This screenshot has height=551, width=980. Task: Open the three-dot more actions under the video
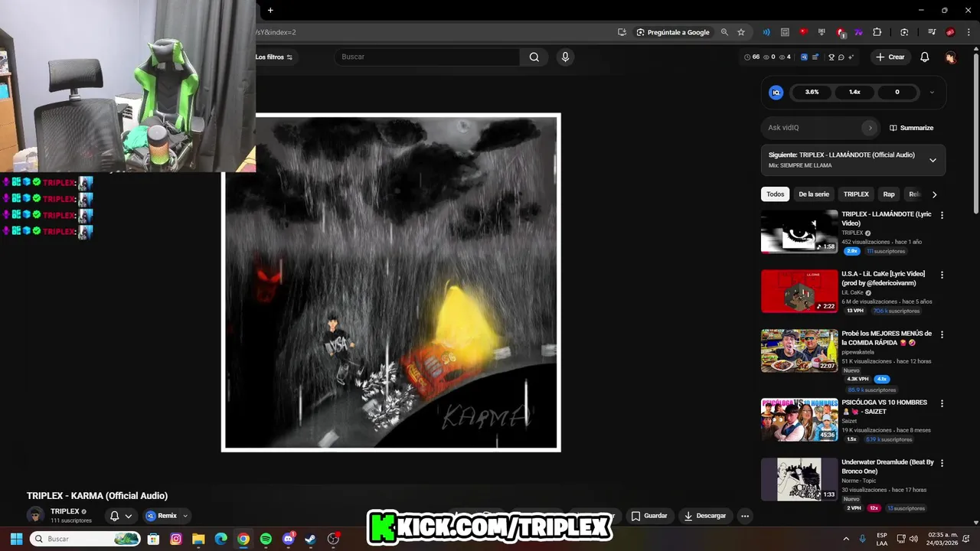(745, 516)
